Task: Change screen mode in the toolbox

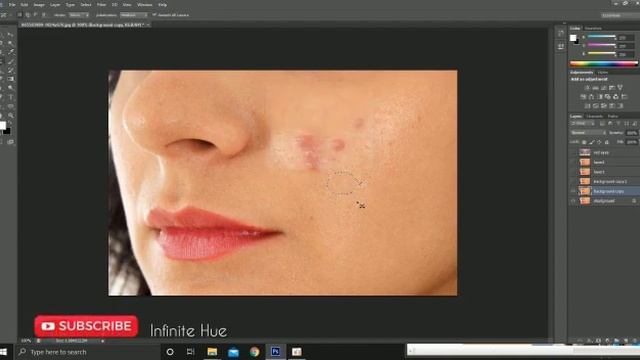Action: (11, 142)
